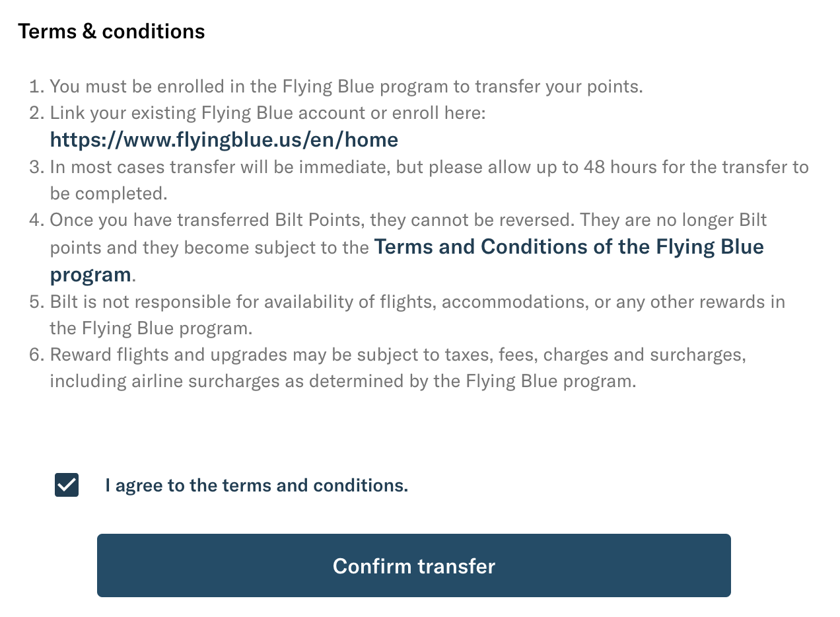840x617 pixels.
Task: Click the white checkmark icon in the checkbox
Action: pos(67,485)
